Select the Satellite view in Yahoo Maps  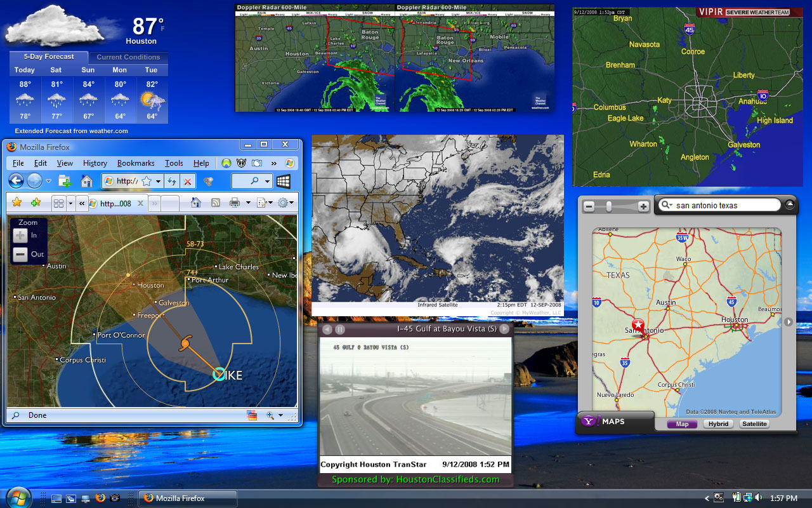(x=754, y=424)
